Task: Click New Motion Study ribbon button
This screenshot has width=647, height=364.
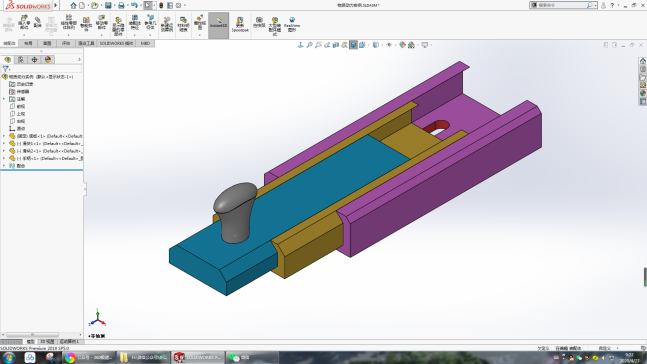Action: point(167,25)
